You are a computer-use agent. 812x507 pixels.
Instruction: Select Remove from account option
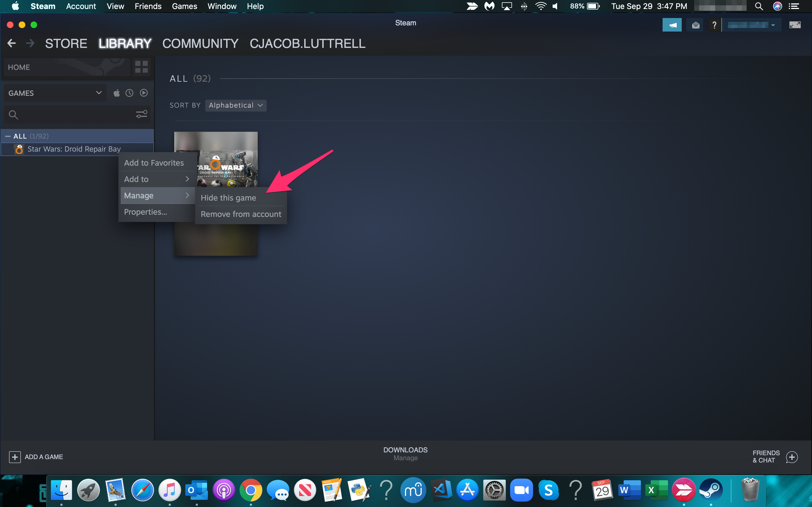click(240, 213)
